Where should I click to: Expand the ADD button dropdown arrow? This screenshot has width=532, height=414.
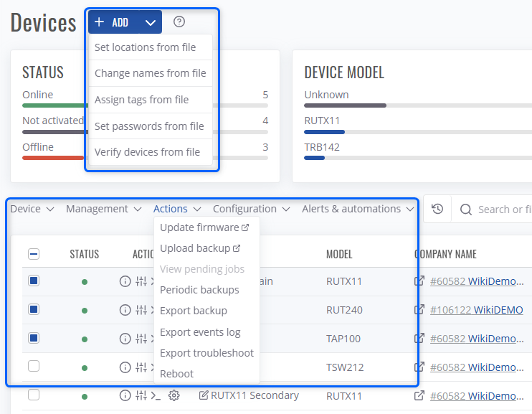point(151,22)
